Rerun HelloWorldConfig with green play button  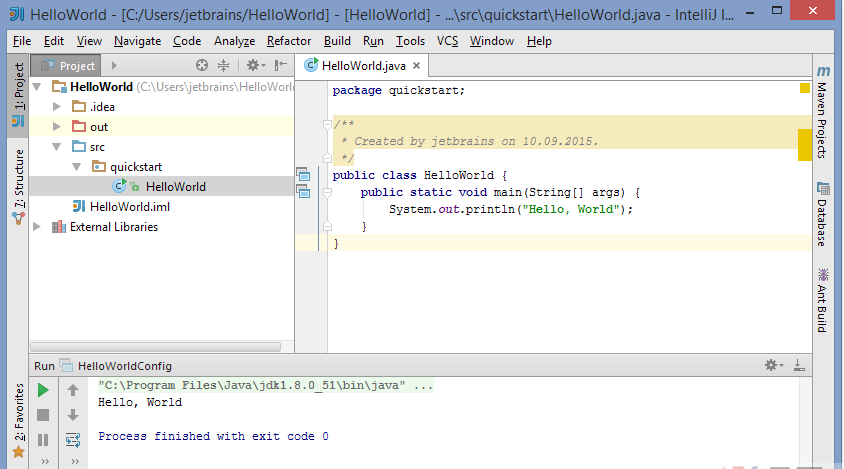tap(43, 390)
